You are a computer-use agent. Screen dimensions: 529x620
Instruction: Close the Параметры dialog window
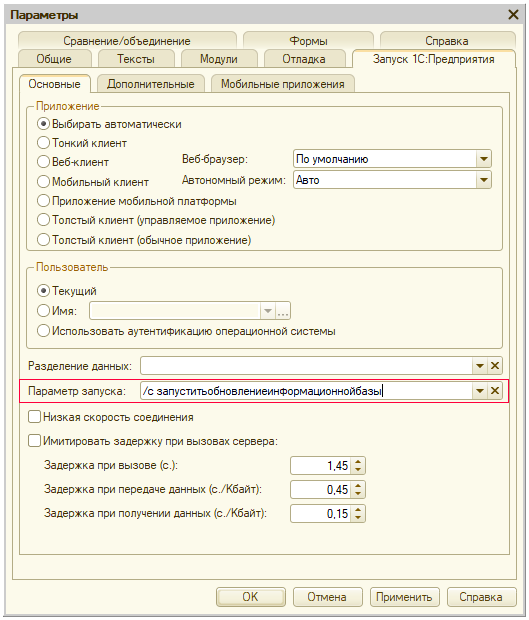click(x=513, y=15)
